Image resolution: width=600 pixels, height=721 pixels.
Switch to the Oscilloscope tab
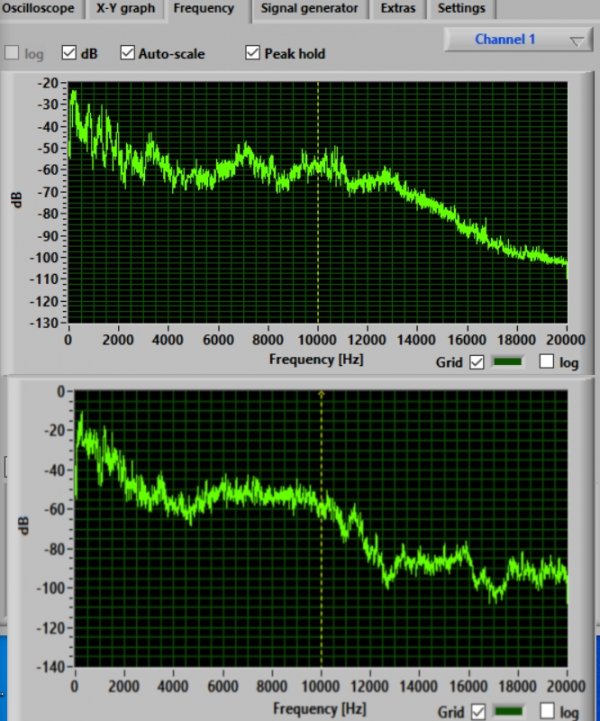click(x=41, y=9)
